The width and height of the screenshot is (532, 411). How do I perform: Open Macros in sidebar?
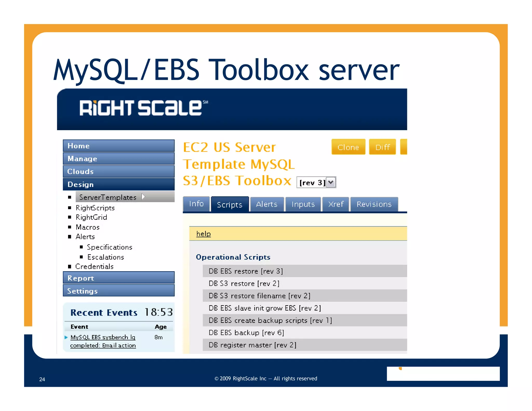click(88, 227)
